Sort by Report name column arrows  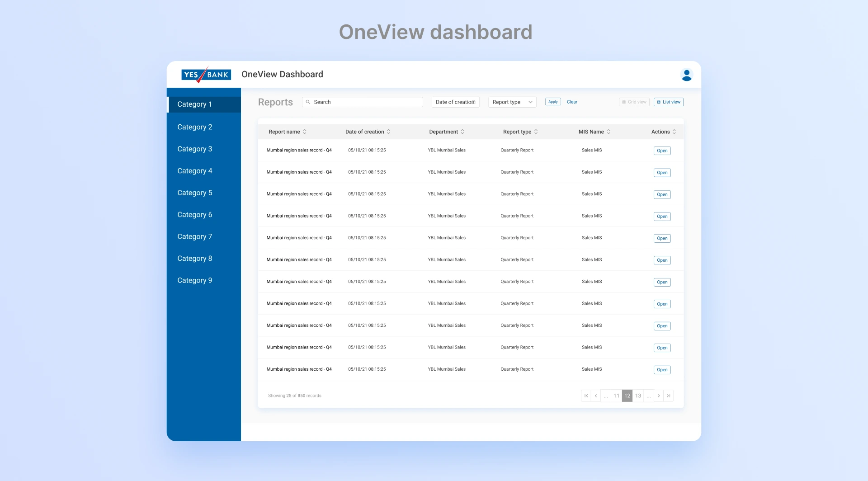click(305, 132)
